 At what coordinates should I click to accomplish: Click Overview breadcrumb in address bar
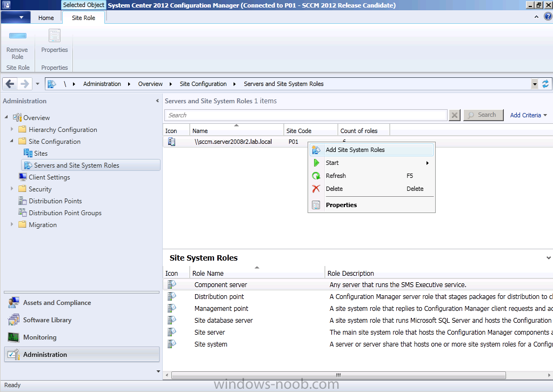(x=150, y=84)
